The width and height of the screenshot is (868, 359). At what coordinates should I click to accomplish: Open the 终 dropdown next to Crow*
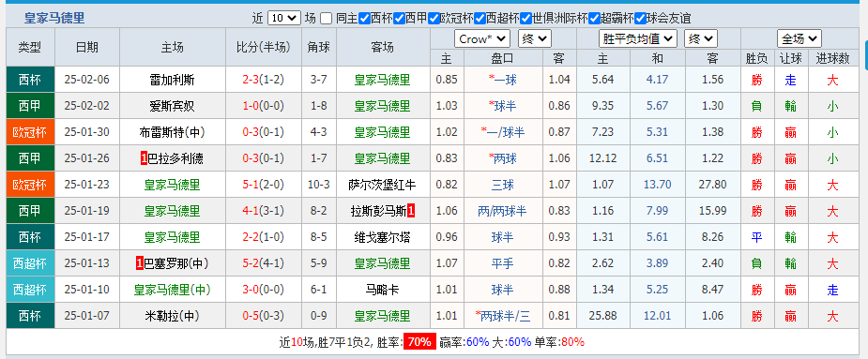point(535,38)
